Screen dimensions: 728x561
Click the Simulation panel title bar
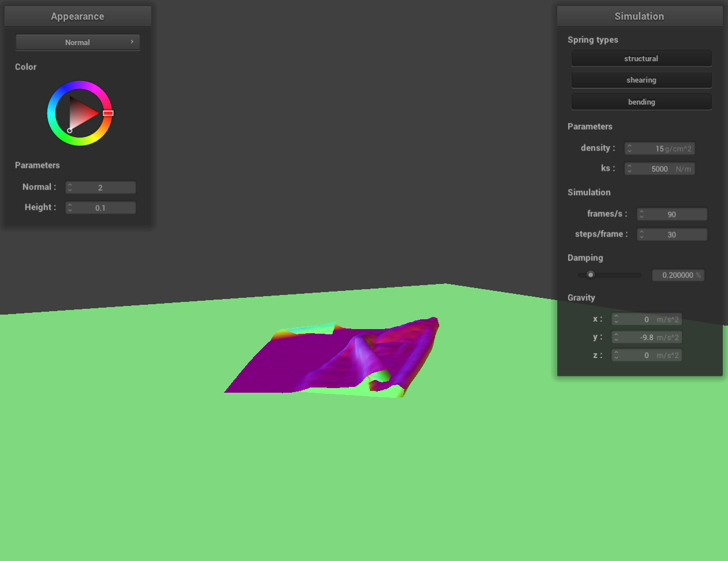[x=639, y=16]
